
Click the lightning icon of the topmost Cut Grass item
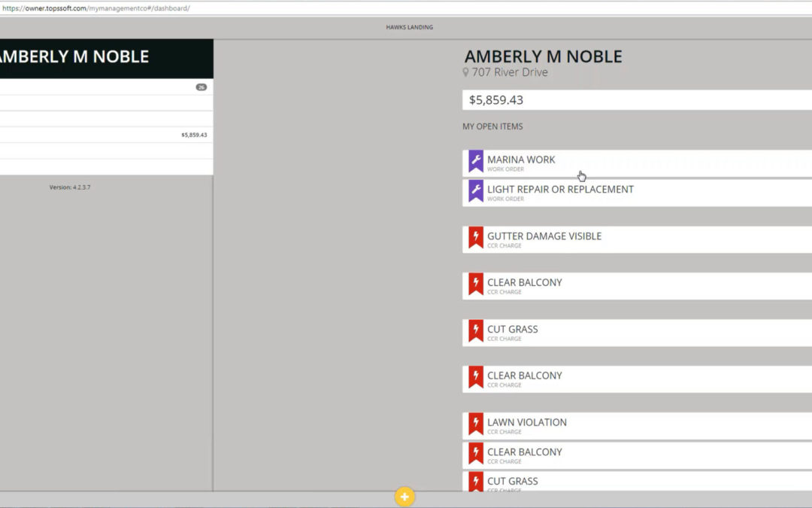[x=475, y=331]
